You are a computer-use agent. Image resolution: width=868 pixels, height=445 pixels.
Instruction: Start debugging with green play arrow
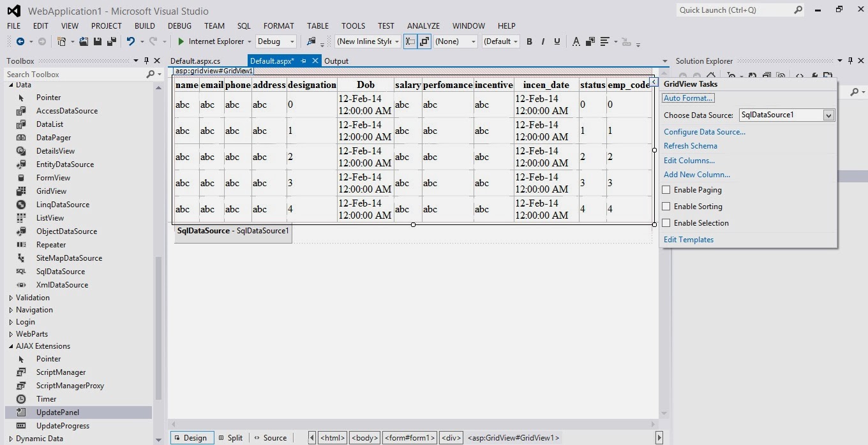(181, 41)
